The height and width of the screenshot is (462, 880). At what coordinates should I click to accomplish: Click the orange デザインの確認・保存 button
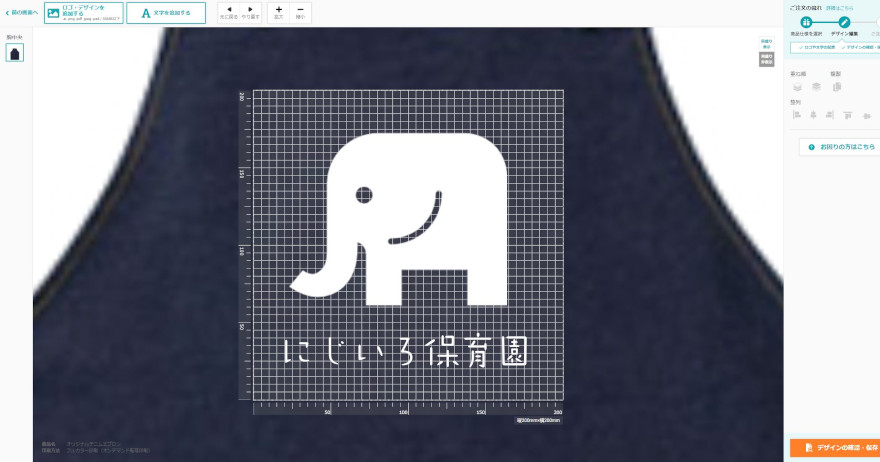point(835,448)
